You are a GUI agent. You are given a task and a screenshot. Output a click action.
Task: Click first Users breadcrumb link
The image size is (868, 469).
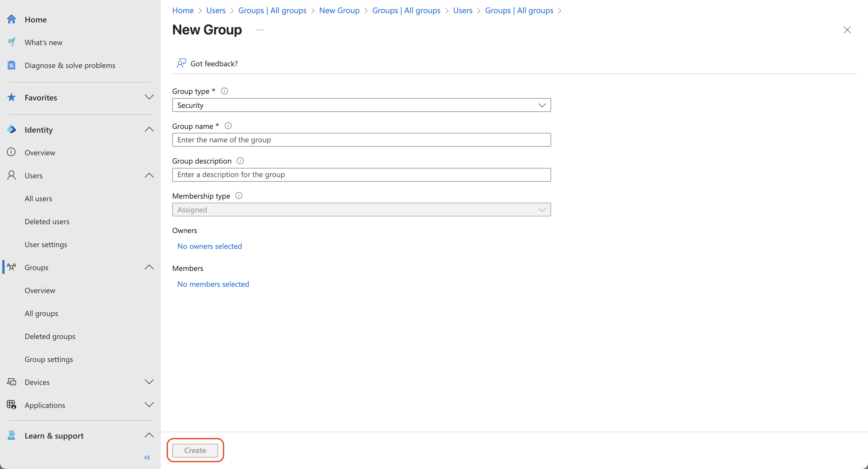(216, 10)
